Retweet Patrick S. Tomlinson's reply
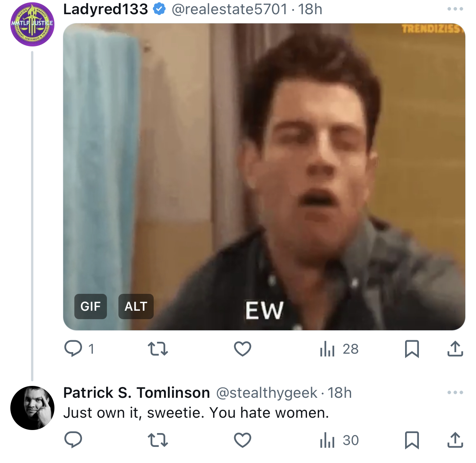This screenshot has height=463, width=476. pos(158,440)
